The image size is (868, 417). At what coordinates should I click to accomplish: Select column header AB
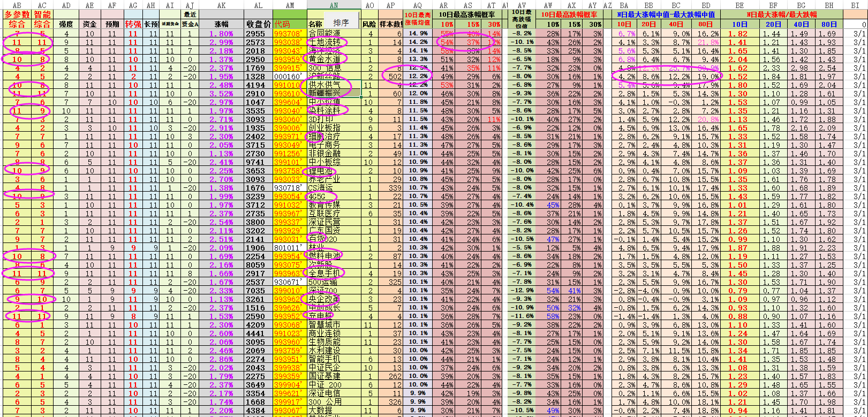point(17,5)
